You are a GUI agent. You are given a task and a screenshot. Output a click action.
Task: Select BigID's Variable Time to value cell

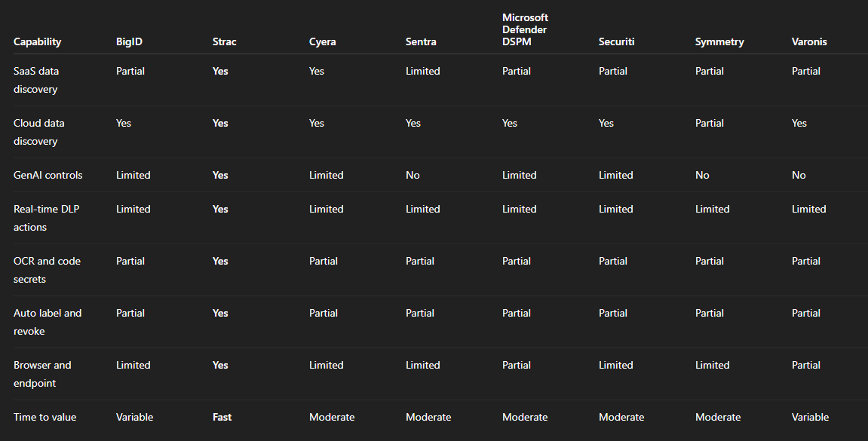134,417
